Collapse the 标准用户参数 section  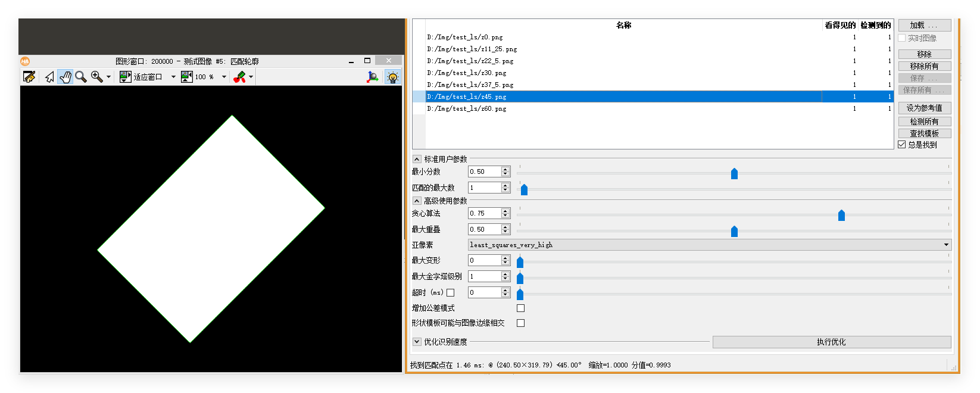coord(417,159)
